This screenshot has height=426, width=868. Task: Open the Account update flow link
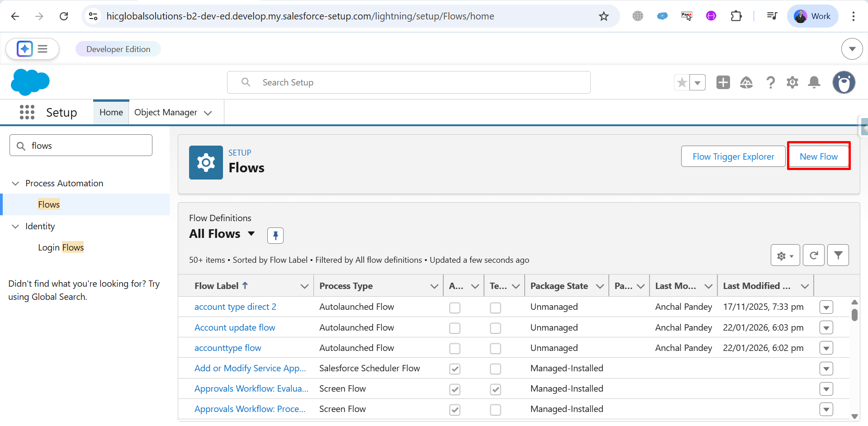[235, 327]
